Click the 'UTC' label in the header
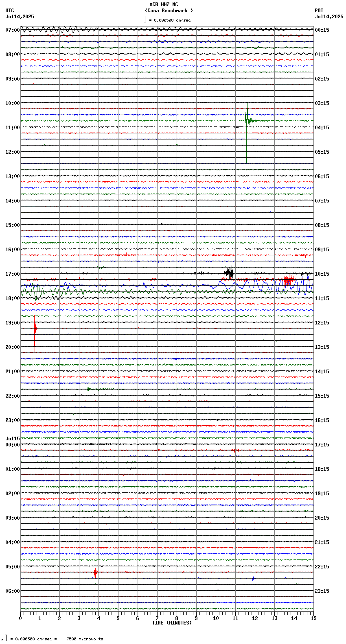The image size is (346, 644). pyautogui.click(x=10, y=11)
